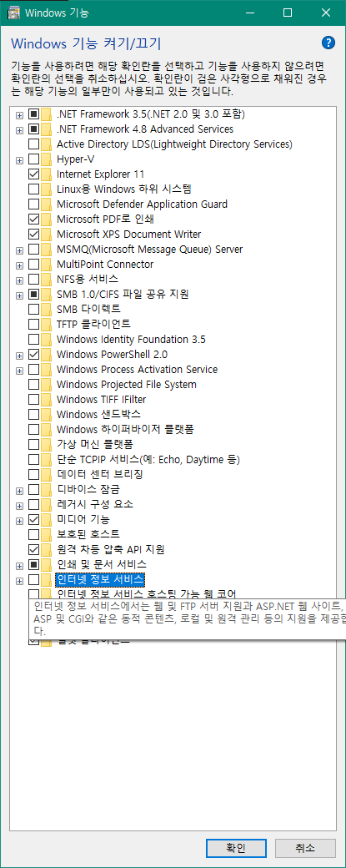Uncheck Microsoft PDF로 인쇄
Screen dimensions: 346x868
tap(33, 220)
